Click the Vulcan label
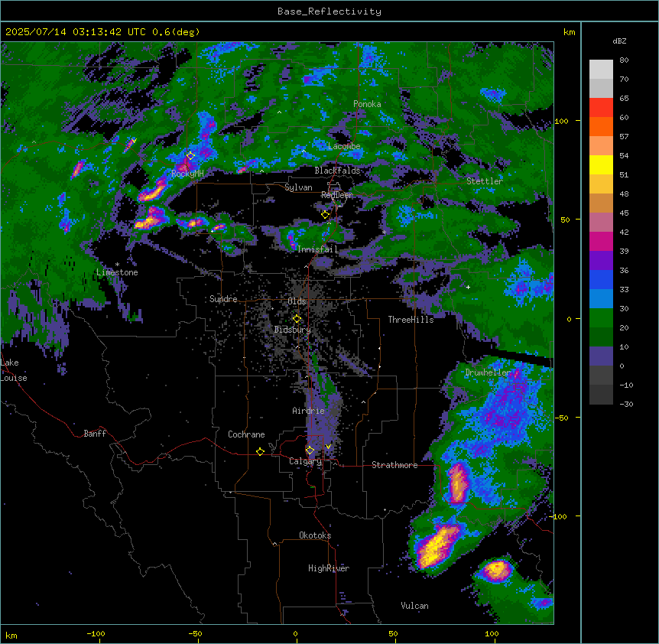 [414, 606]
